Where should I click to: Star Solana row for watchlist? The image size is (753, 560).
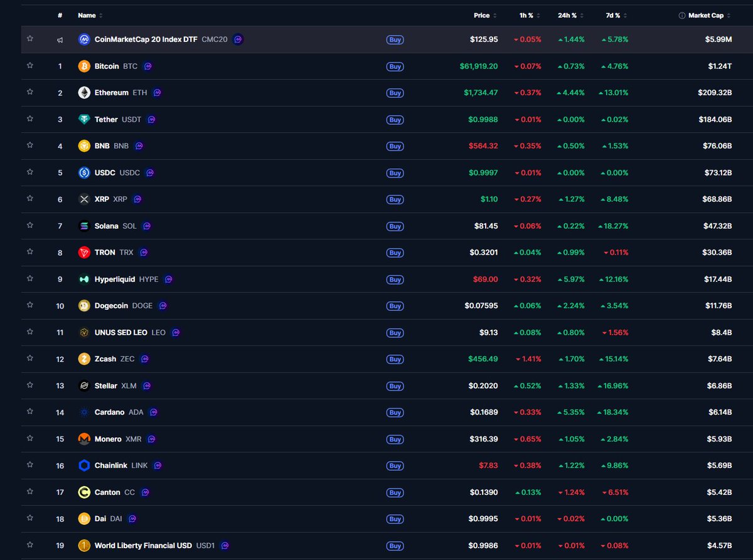click(29, 225)
